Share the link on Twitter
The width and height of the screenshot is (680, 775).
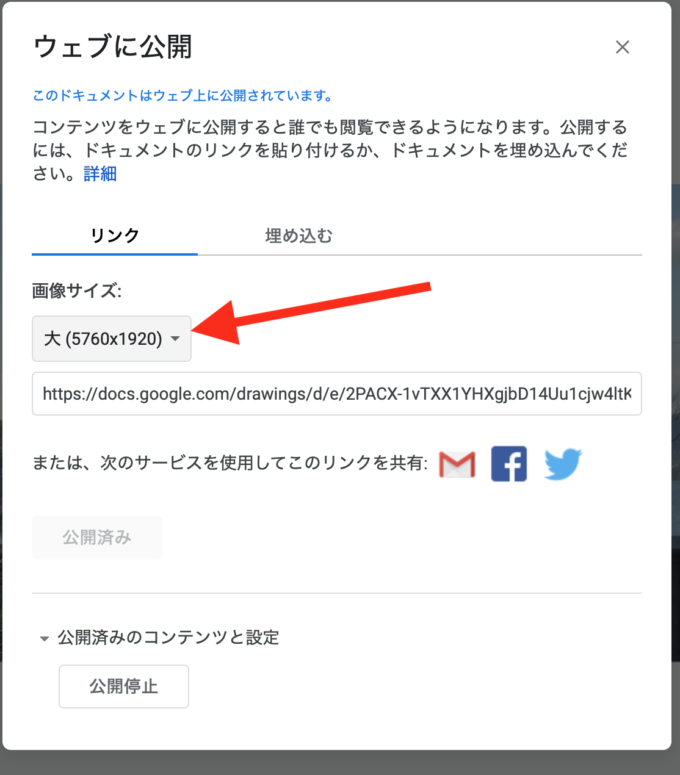tap(562, 464)
